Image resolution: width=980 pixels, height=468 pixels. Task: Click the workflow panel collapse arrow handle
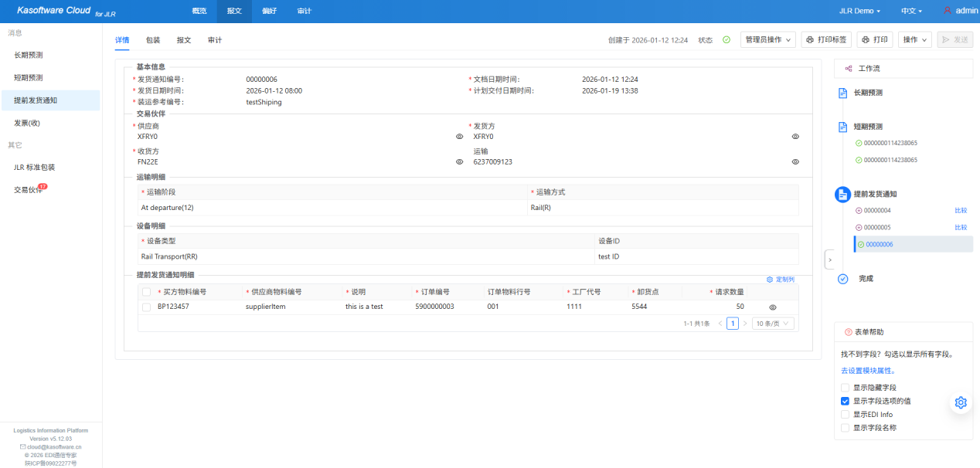coord(829,260)
